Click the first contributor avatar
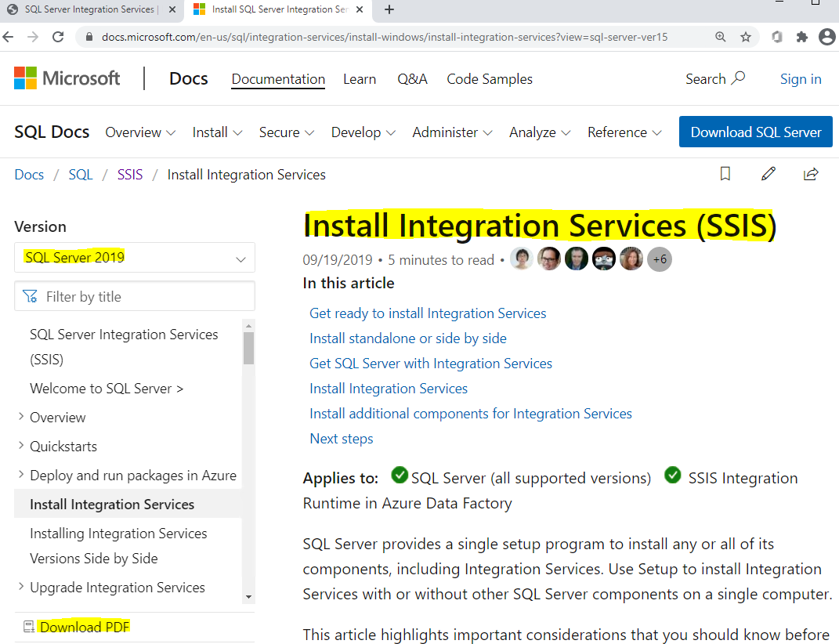 coord(521,259)
